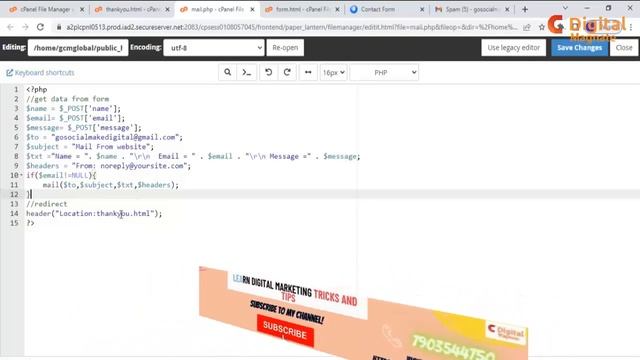Open the utf-8 encoding dropdown

click(214, 48)
